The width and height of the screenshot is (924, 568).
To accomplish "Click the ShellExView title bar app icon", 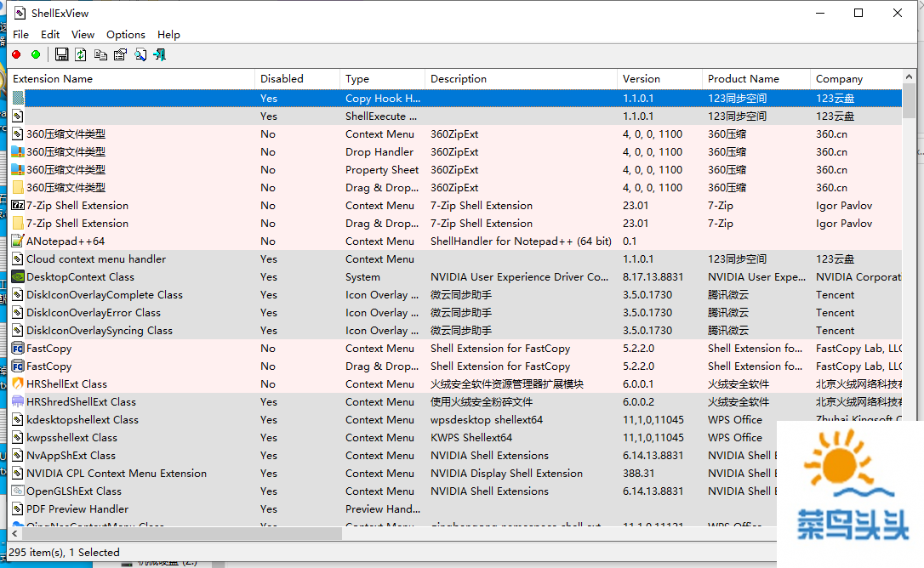I will [20, 13].
